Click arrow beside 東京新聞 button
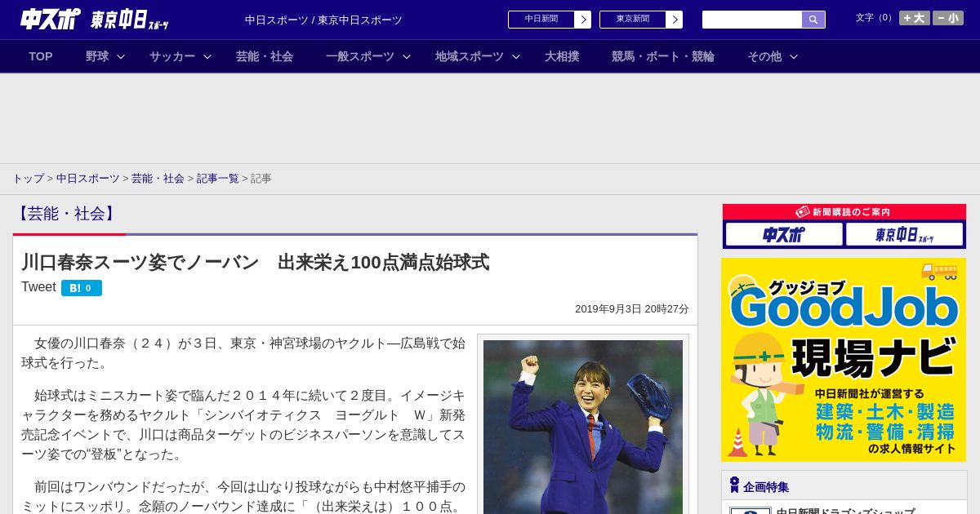Image resolution: width=980 pixels, height=514 pixels. tap(675, 20)
